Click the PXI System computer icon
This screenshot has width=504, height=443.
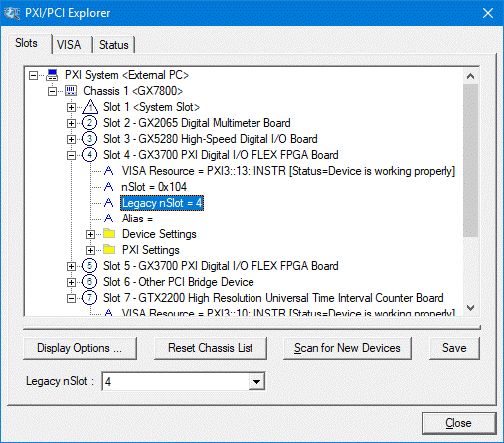click(x=52, y=75)
